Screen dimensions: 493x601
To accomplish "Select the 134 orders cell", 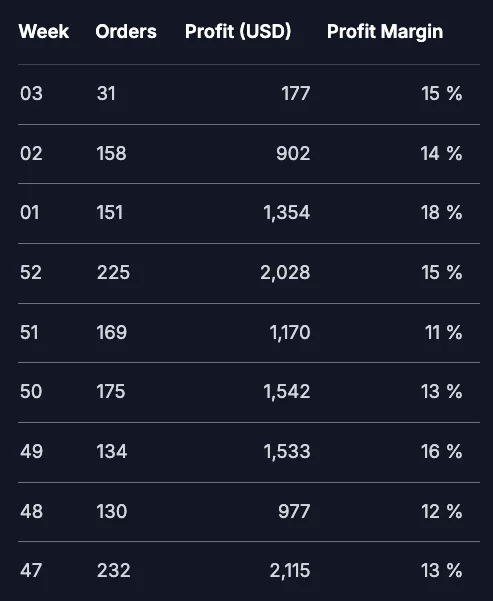I will coord(112,452).
